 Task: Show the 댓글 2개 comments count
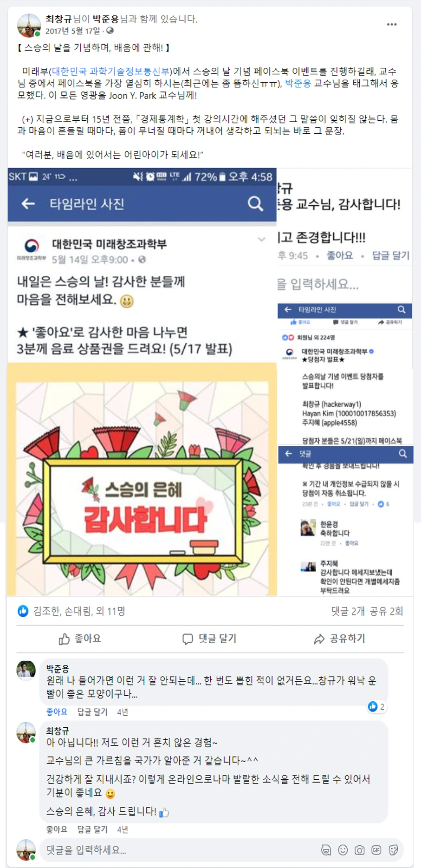(348, 611)
